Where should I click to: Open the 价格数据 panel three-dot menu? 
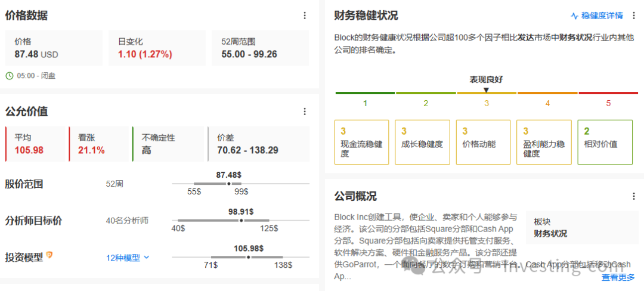point(304,16)
